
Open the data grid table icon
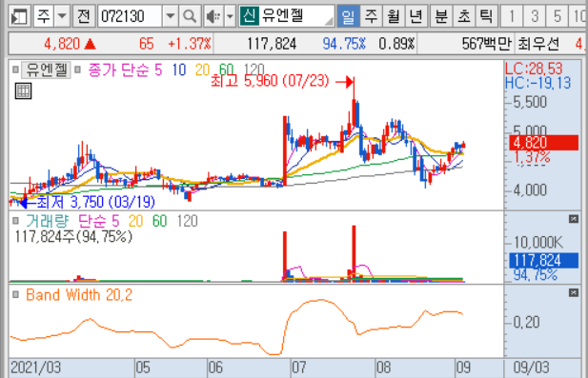click(x=23, y=91)
